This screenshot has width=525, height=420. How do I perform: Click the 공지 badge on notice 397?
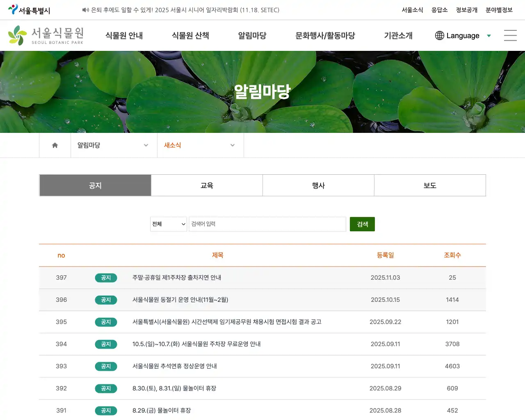click(106, 278)
